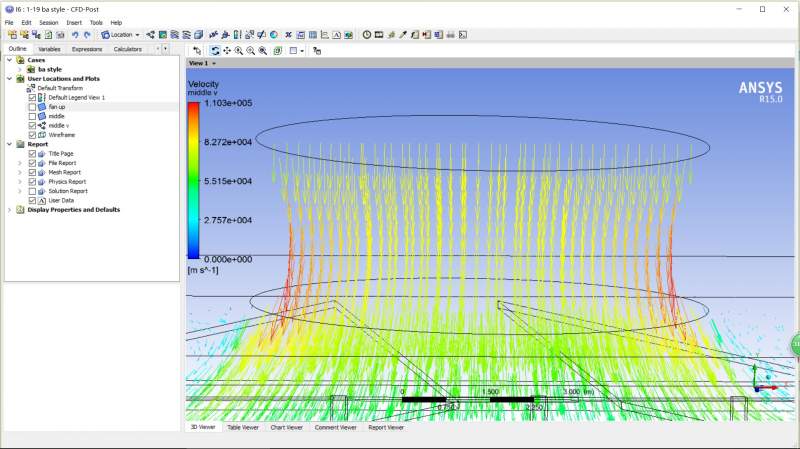Select 'middle v' vector item in tree
Screen dimensions: 800x449
click(x=58, y=126)
